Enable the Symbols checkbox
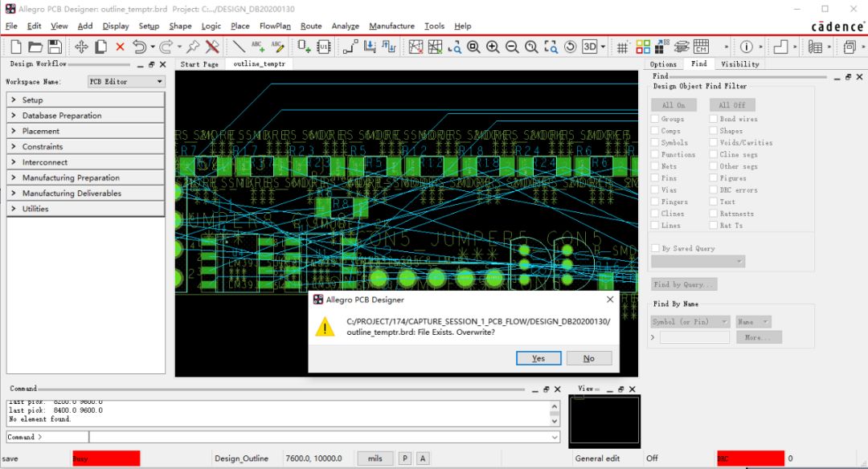 click(656, 143)
